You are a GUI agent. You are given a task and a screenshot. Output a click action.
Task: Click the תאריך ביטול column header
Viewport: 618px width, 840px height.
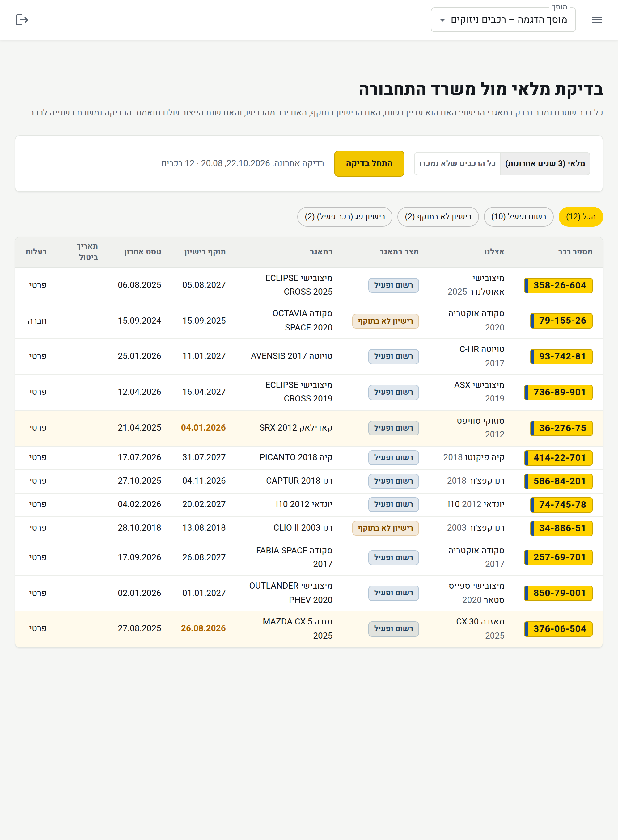pyautogui.click(x=87, y=252)
